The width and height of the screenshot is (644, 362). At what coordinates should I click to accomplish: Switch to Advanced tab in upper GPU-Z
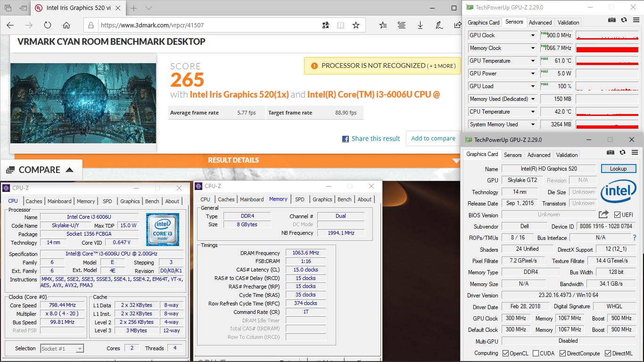click(x=540, y=23)
